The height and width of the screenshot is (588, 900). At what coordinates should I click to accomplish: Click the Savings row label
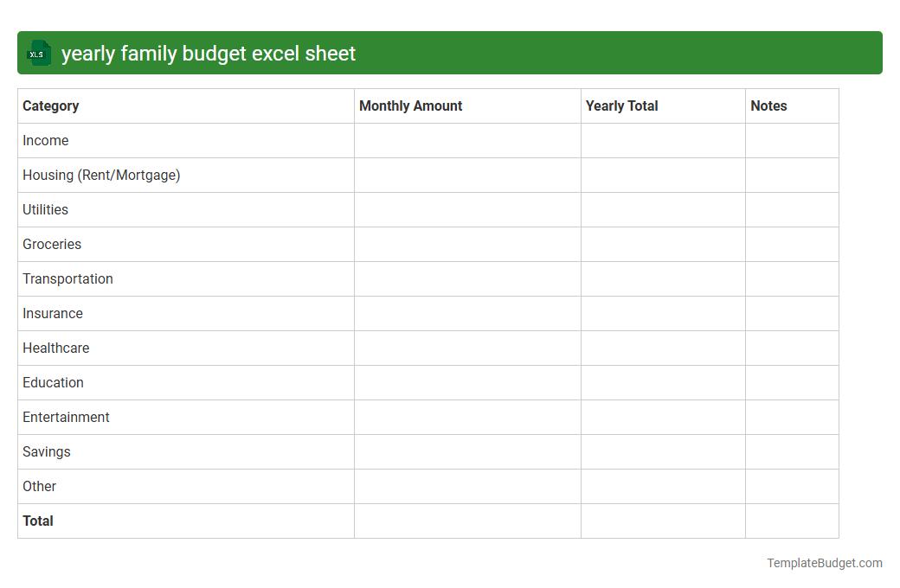(46, 451)
